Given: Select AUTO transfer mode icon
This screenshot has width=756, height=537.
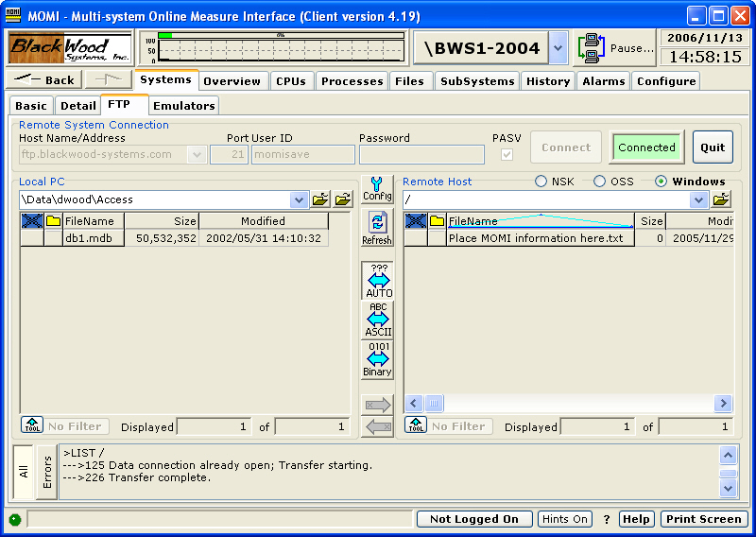Looking at the screenshot, I should (378, 282).
